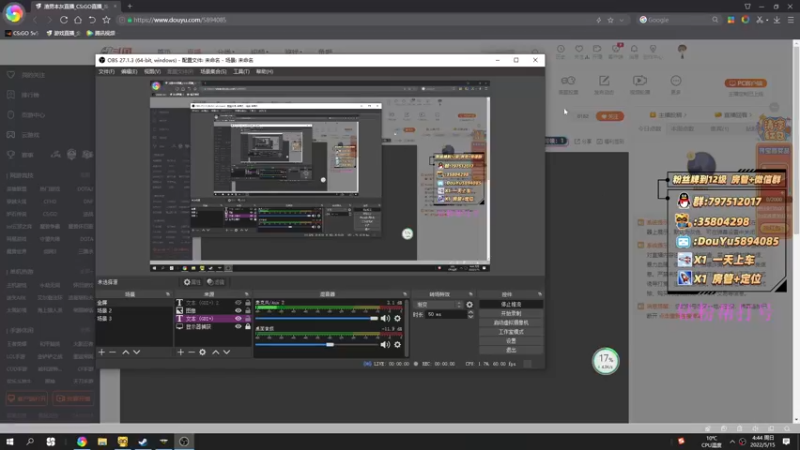Toggle visibility of 图像 source

238,310
